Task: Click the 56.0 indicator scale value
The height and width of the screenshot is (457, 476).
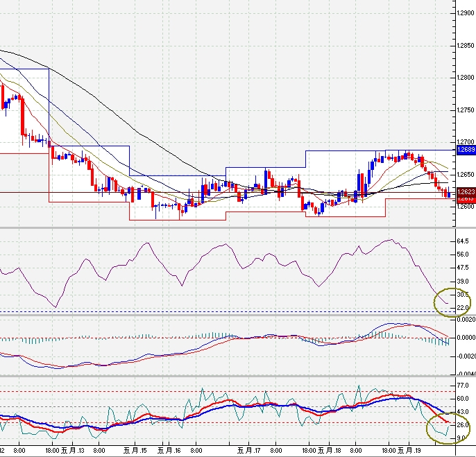Action: [x=463, y=255]
